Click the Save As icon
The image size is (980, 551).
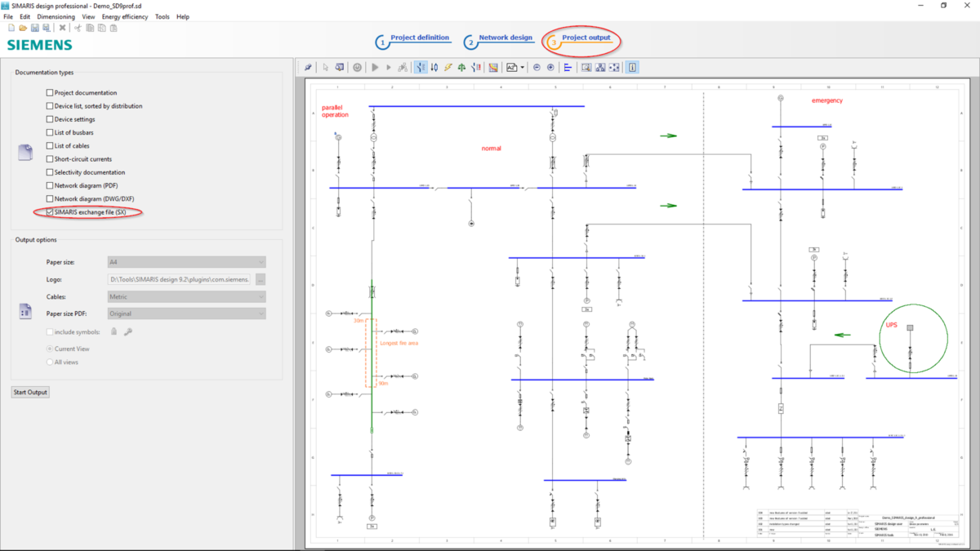47,28
